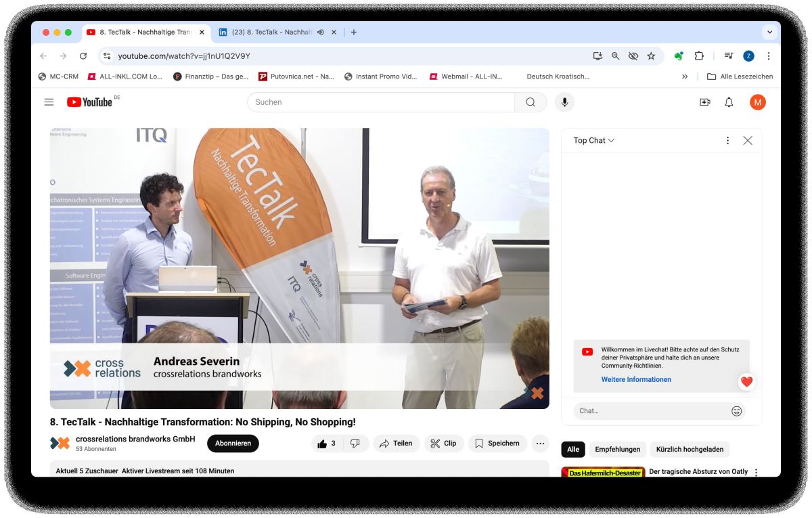Follow the Weitere Informationen link
The height and width of the screenshot is (518, 812).
(636, 380)
